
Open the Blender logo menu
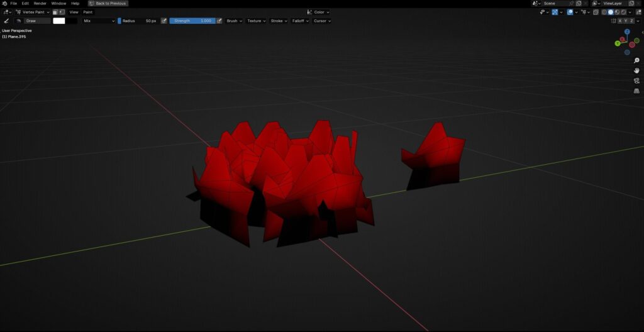[4, 3]
